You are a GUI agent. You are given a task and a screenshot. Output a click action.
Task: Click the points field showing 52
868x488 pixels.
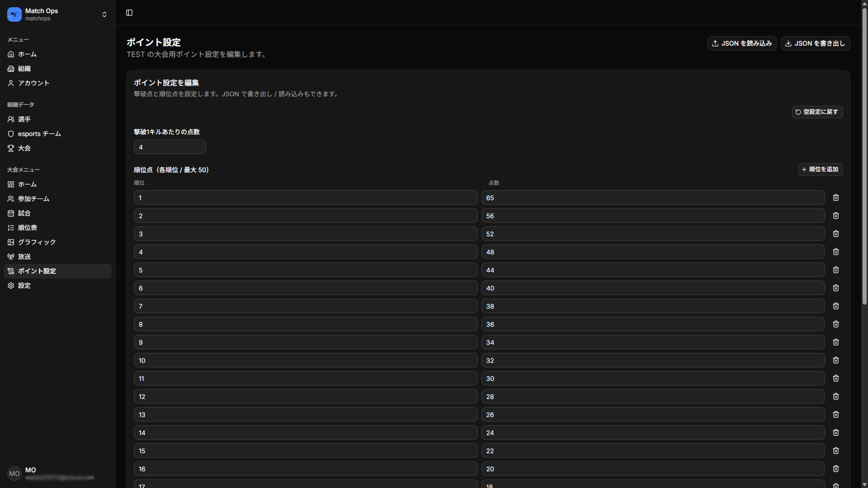[x=653, y=234]
